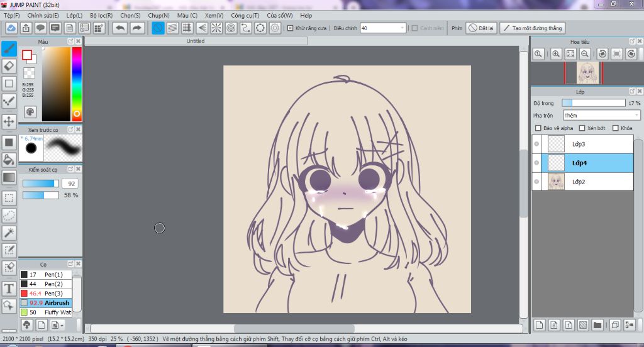Click the rainbow hue strip
Image resolution: width=644 pixels, height=347 pixels.
[77, 84]
